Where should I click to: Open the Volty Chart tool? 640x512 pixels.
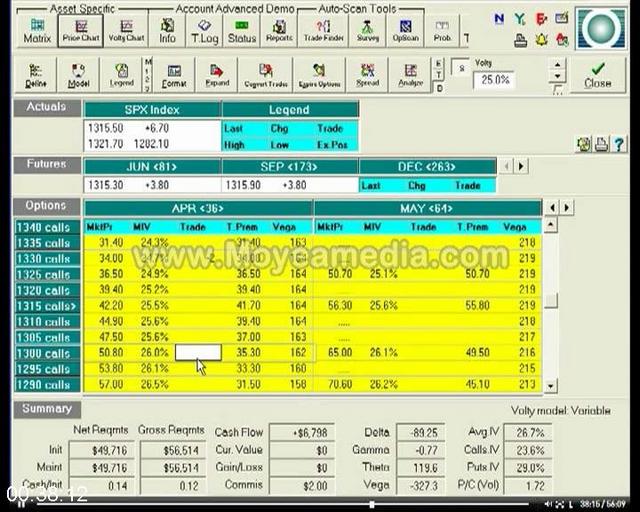(x=126, y=31)
